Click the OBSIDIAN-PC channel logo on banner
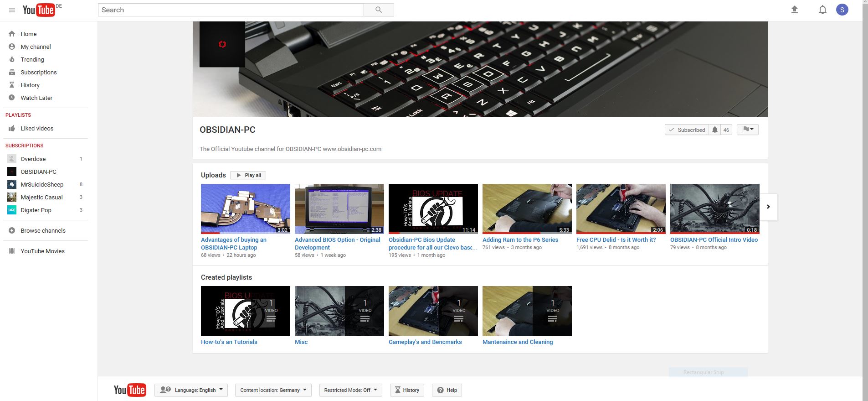 click(x=222, y=44)
